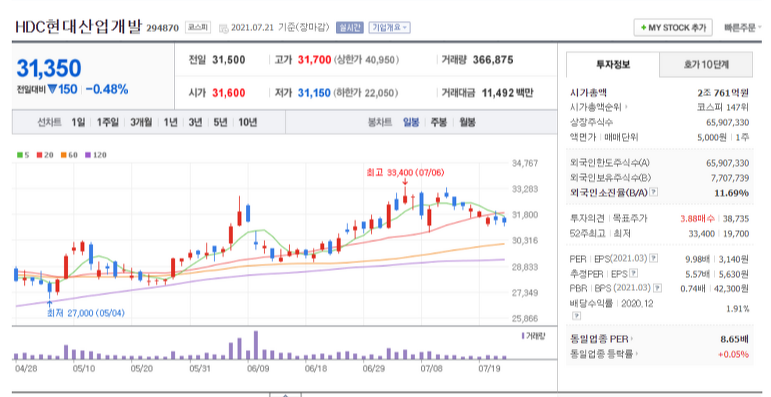The image size is (771, 397).
Task: Click the 전일 value 31,500
Action: point(229,60)
